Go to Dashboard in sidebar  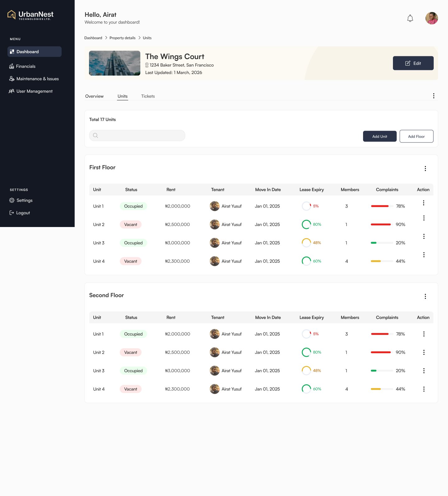(x=35, y=52)
